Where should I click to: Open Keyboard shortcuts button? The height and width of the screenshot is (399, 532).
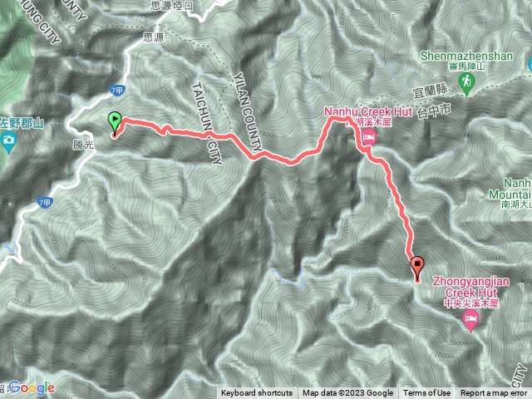click(257, 393)
